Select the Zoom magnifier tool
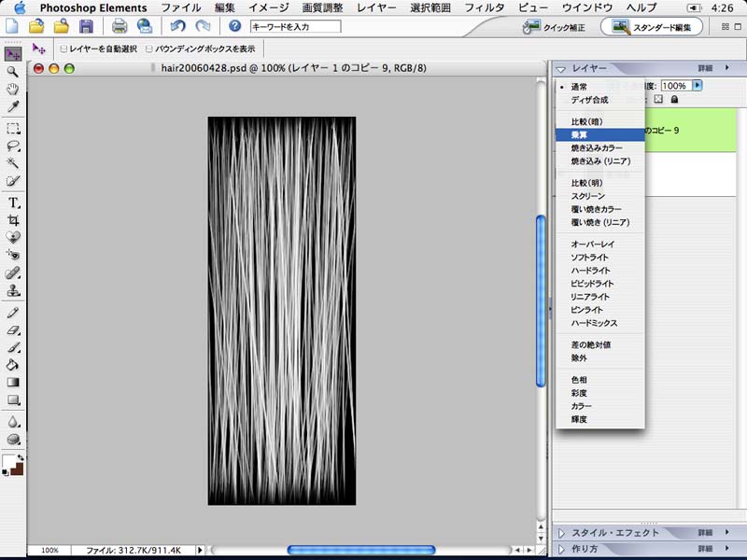The width and height of the screenshot is (747, 560). tap(13, 71)
